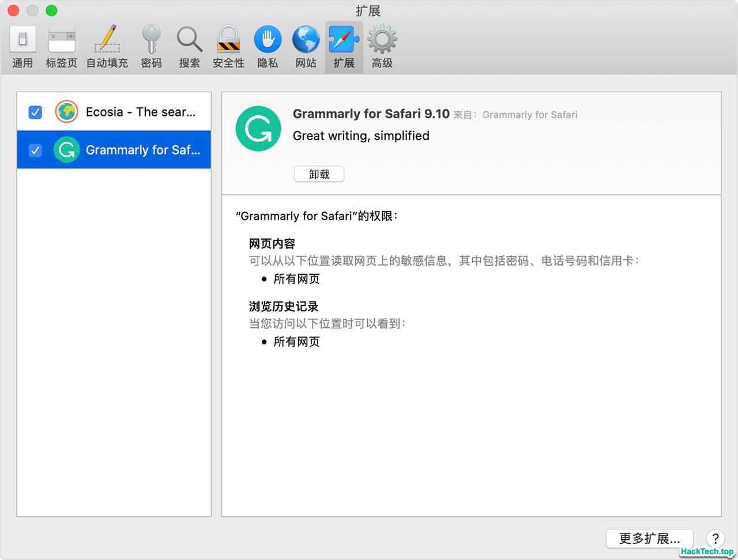Screen dimensions: 738x560
Task: Click the 更多扩展... button
Action: [649, 539]
